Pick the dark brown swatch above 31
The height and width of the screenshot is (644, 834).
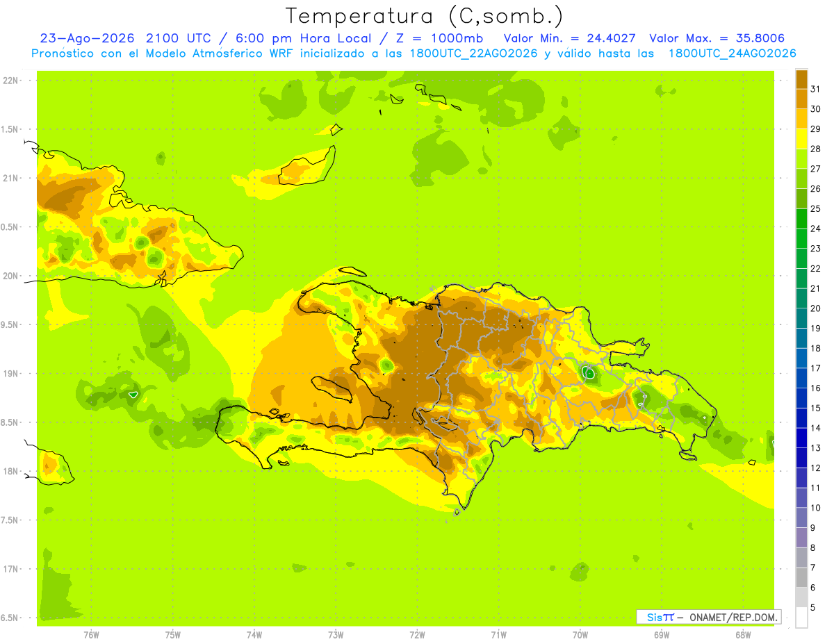[x=801, y=79]
